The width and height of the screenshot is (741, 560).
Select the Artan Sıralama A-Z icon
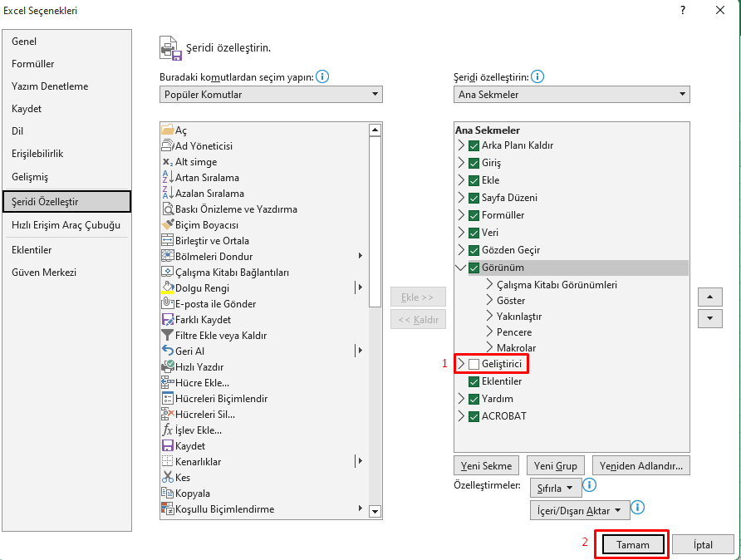click(167, 177)
